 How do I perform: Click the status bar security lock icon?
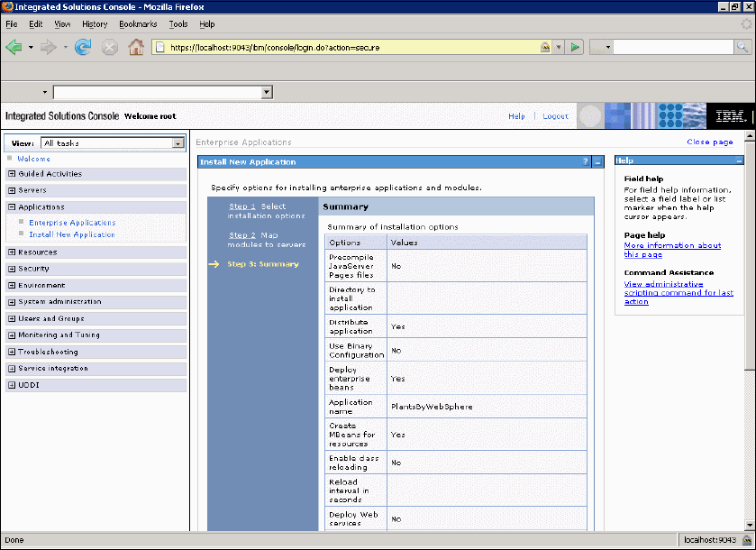coord(747,540)
